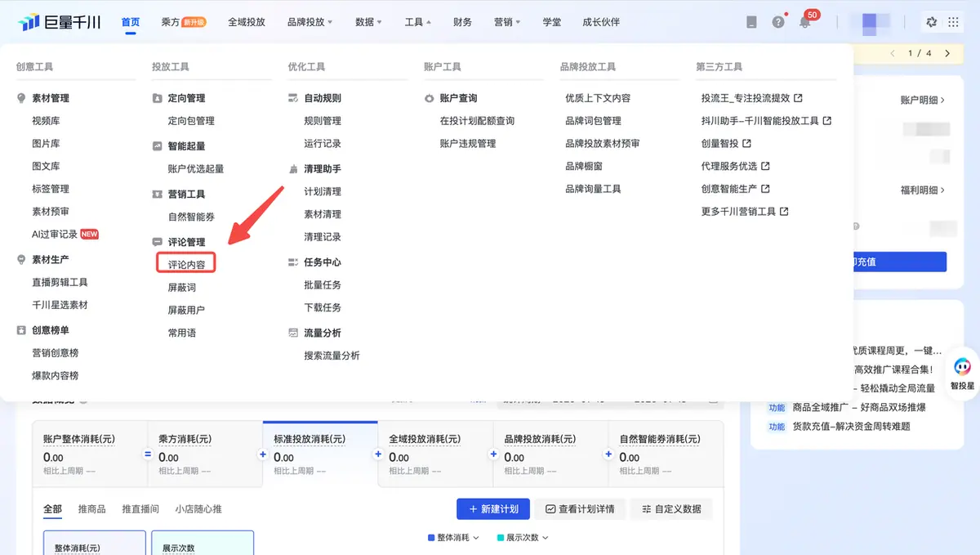Expand the 营销 menu dropdown
This screenshot has height=555, width=980.
point(508,22)
